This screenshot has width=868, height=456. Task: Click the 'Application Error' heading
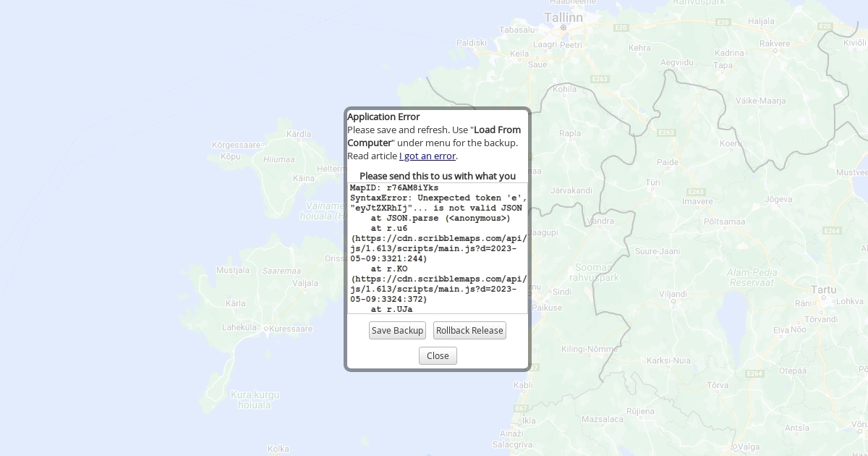(x=383, y=117)
